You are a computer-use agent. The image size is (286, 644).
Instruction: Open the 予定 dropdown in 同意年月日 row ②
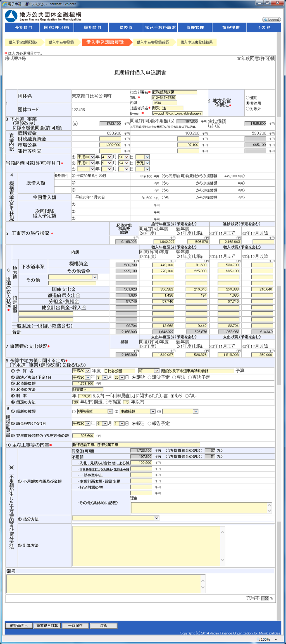pyautogui.click(x=143, y=163)
